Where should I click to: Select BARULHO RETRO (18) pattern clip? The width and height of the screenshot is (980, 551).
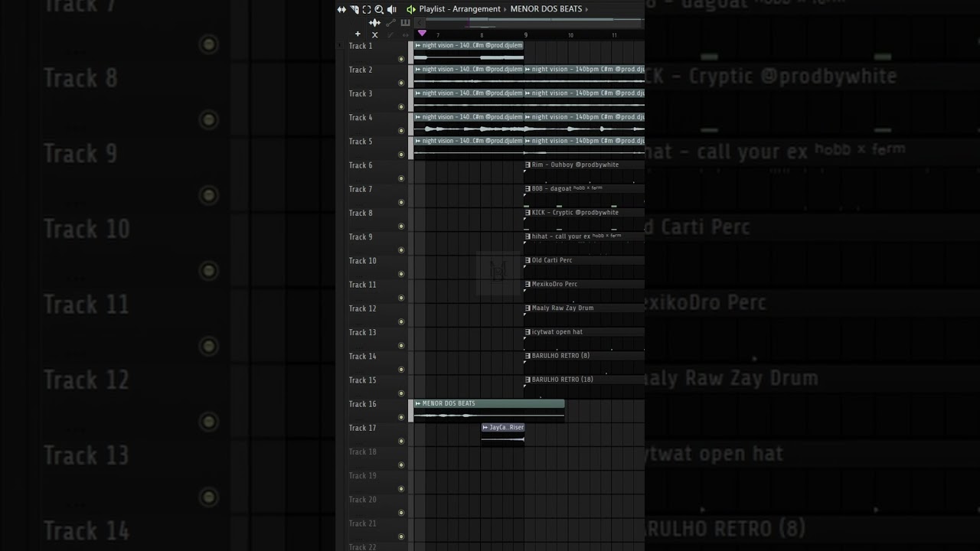[x=584, y=386]
